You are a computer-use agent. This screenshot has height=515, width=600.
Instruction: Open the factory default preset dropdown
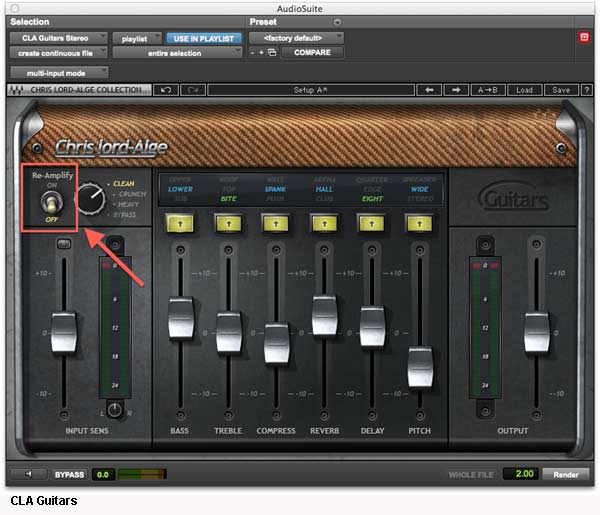(x=296, y=38)
